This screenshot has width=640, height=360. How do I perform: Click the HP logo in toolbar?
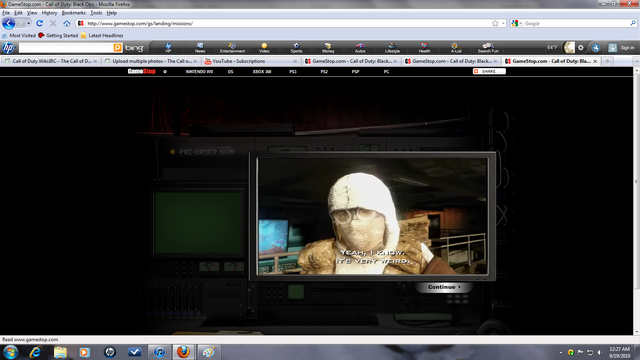(x=8, y=48)
